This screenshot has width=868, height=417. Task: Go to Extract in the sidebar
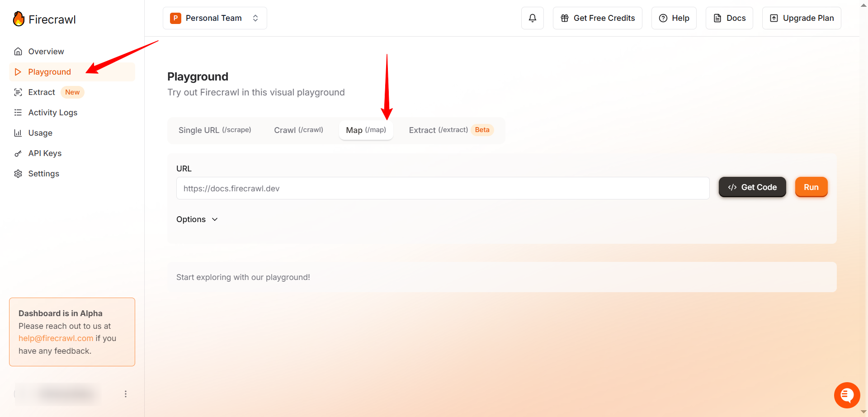tap(72, 92)
